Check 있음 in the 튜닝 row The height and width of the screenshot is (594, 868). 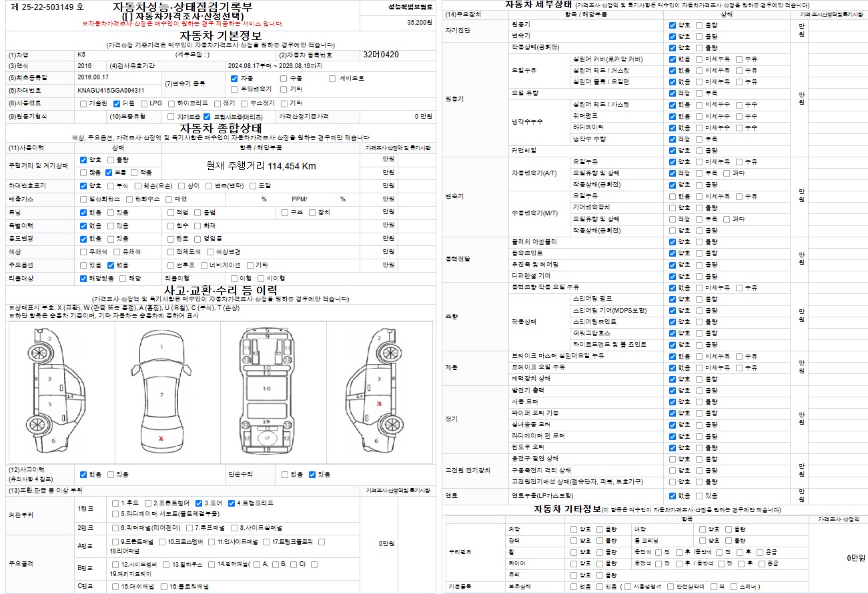[x=110, y=213]
